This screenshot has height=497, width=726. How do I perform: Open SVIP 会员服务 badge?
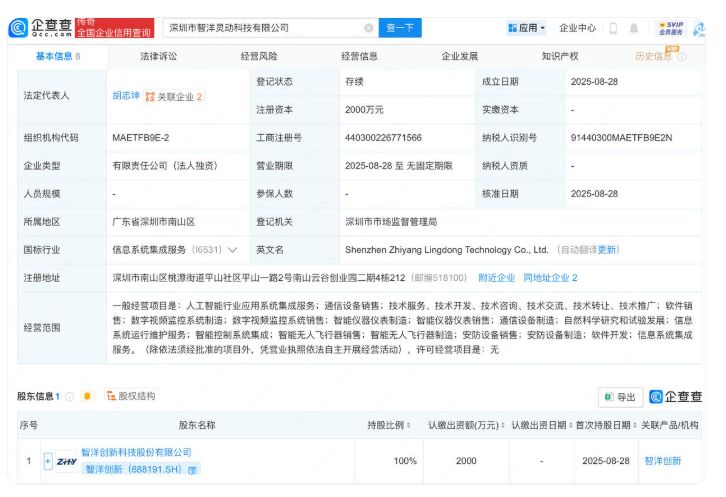coord(673,28)
